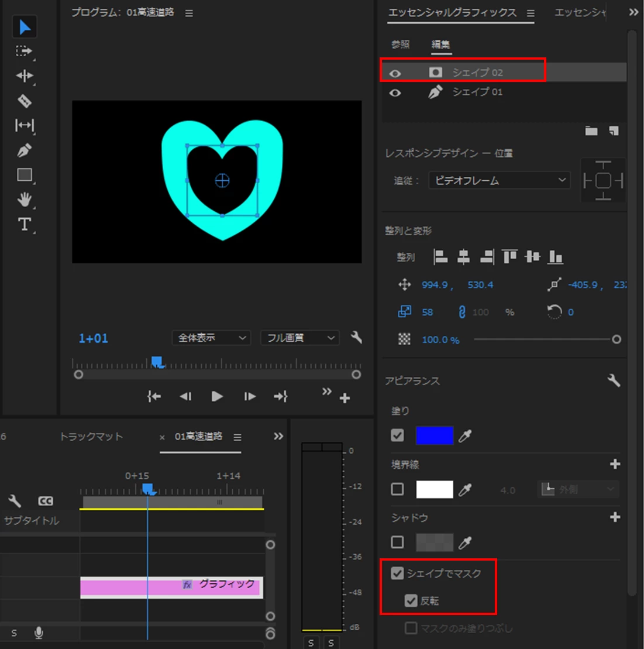Open トラックマット sequence tab

(91, 437)
